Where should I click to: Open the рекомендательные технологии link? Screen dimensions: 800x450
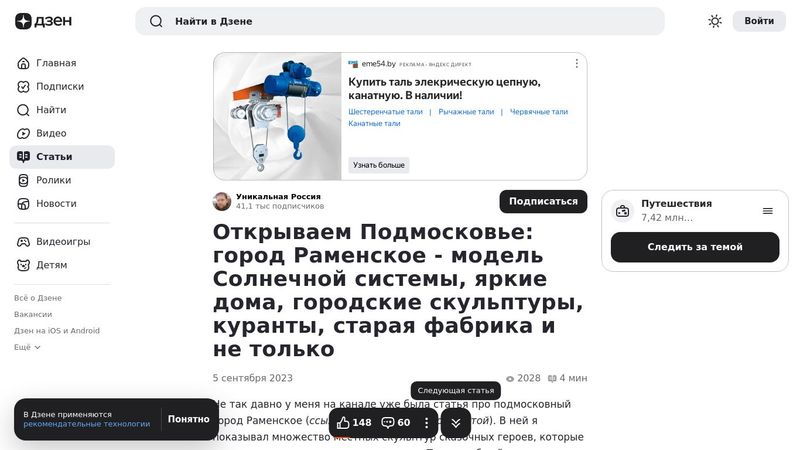87,423
